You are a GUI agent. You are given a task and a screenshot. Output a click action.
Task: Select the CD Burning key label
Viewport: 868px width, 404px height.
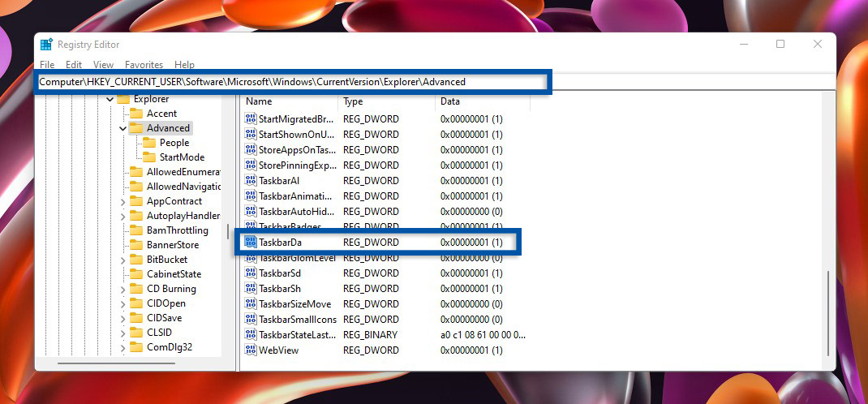171,289
